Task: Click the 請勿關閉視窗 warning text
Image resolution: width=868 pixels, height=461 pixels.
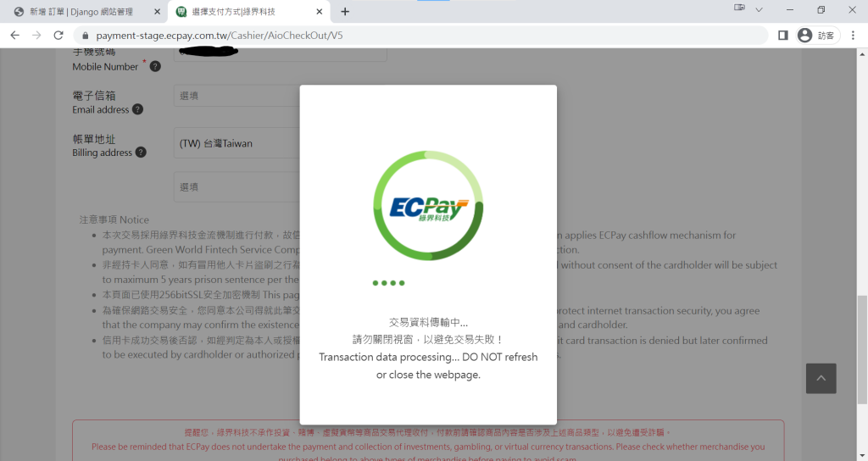Action: [428, 339]
